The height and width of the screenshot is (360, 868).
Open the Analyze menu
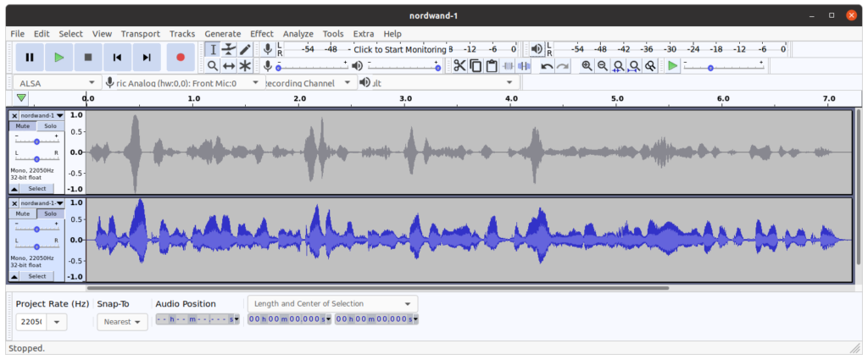(x=298, y=34)
